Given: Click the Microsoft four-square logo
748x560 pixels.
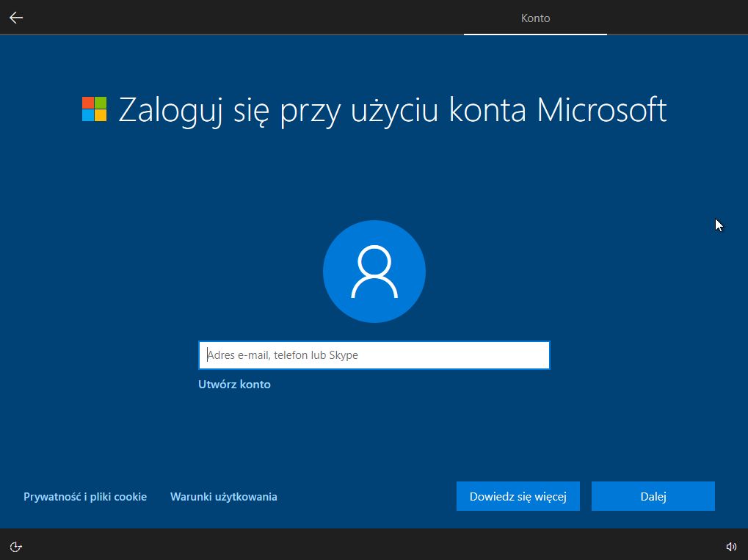Looking at the screenshot, I should point(95,109).
